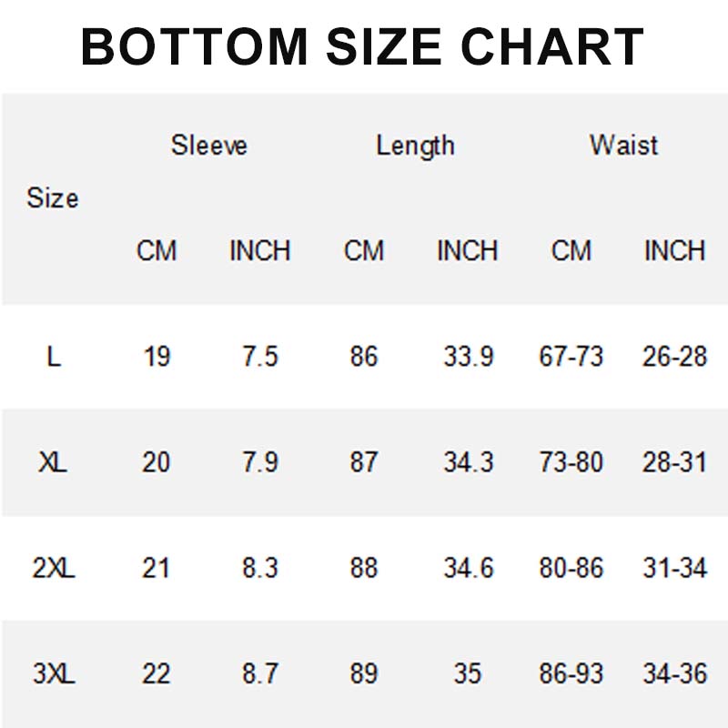Click the 86-93 waist CM value

[571, 674]
